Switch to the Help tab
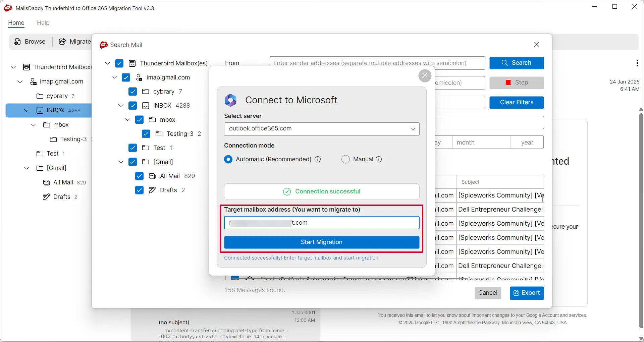This screenshot has width=644, height=342. [43, 23]
